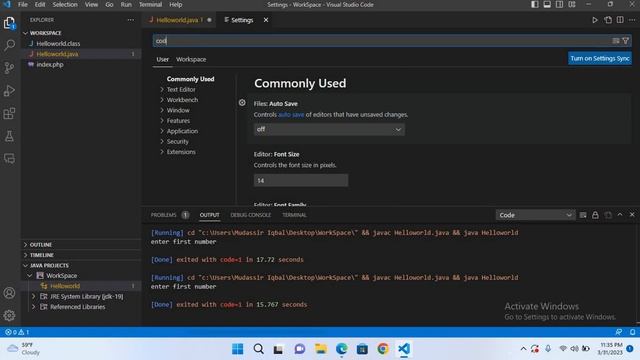
Task: Open the Manage gear in activity bar
Action: click(9, 315)
